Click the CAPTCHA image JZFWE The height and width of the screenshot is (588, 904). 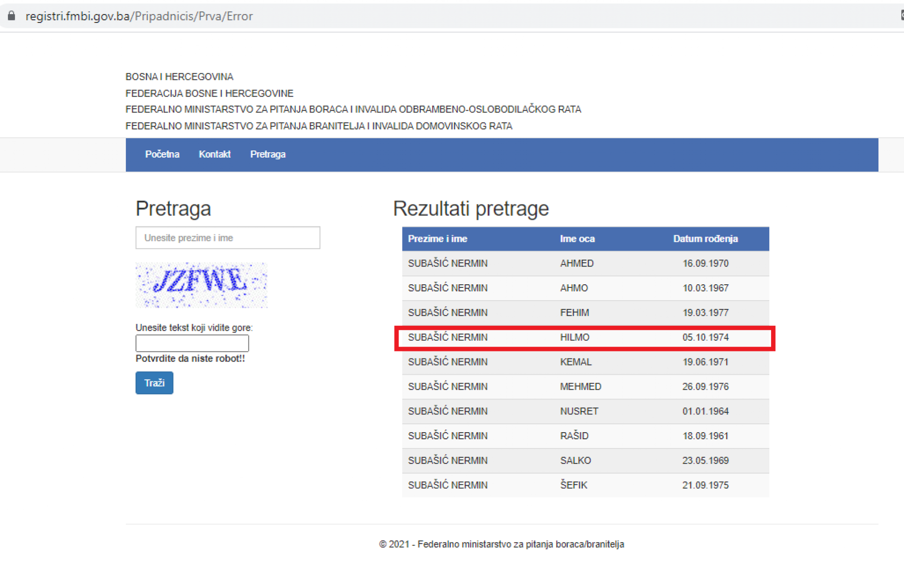click(x=201, y=285)
